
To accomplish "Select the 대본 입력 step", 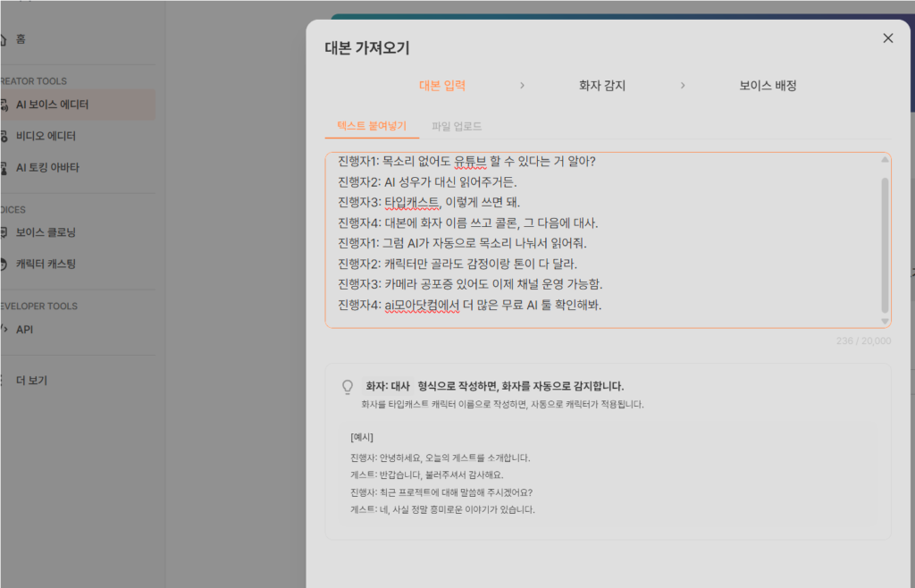I will tap(442, 86).
